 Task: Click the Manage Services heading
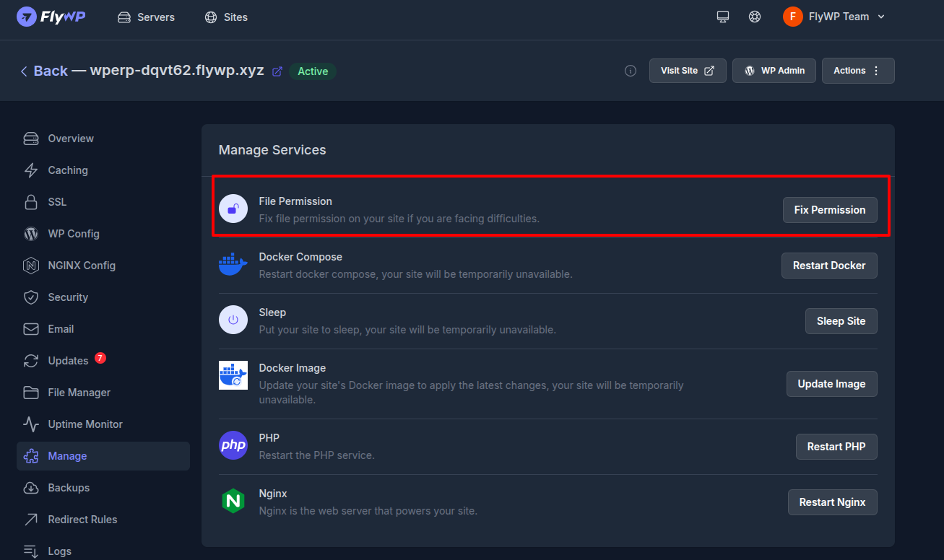point(272,150)
